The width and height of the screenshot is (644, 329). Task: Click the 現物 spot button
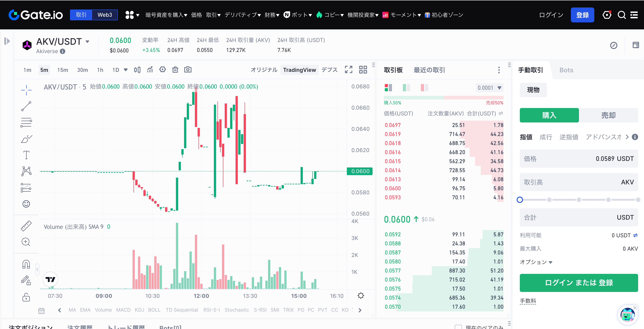(x=533, y=90)
